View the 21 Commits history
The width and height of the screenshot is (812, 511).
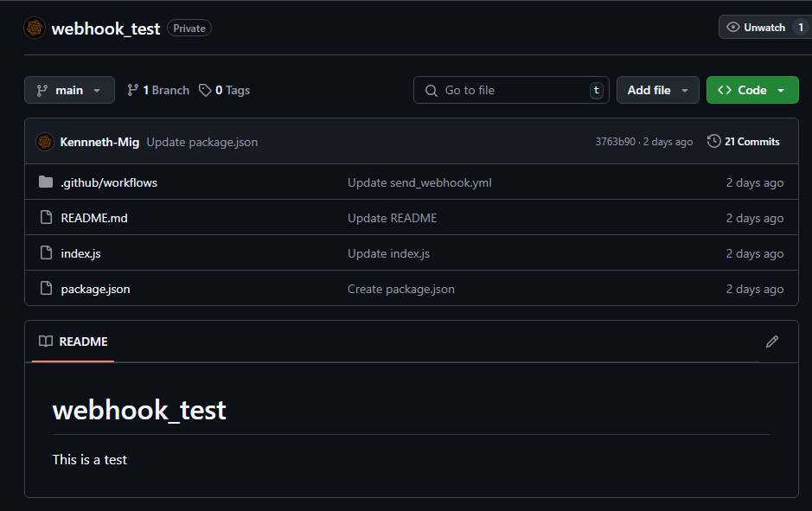(x=744, y=141)
